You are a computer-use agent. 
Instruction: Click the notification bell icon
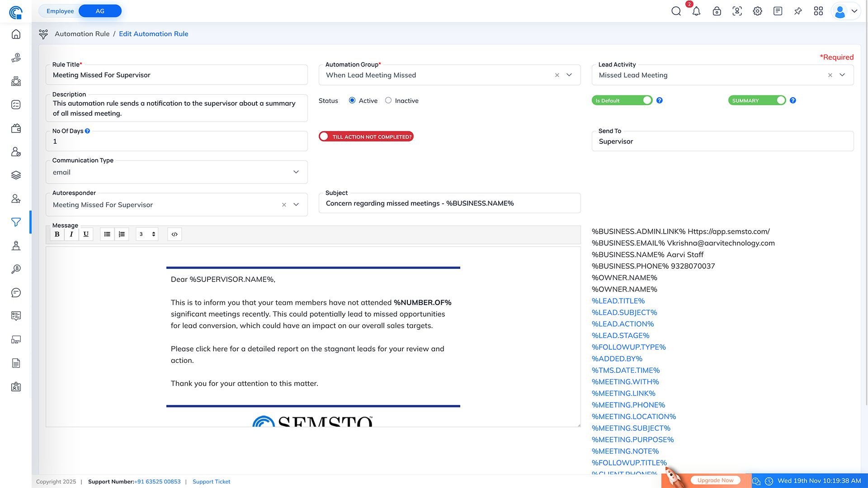pyautogui.click(x=696, y=11)
